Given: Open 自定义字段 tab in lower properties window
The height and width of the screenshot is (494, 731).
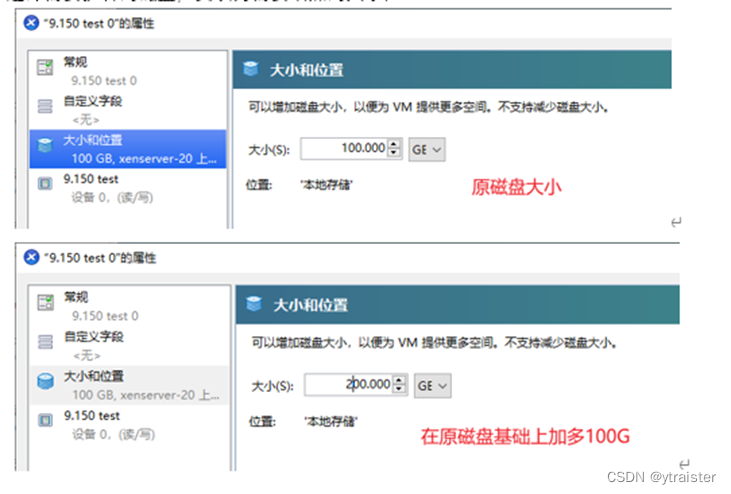Looking at the screenshot, I should click(x=129, y=346).
